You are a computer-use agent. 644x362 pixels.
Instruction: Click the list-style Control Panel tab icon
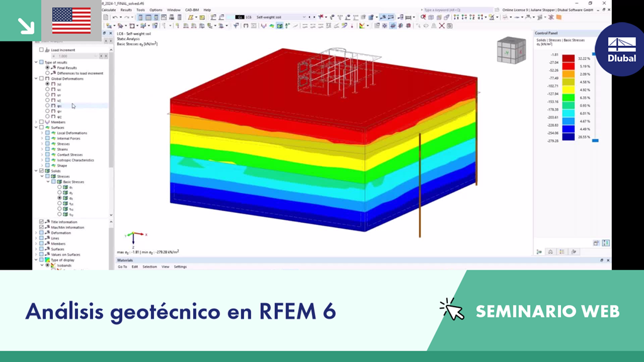click(562, 251)
